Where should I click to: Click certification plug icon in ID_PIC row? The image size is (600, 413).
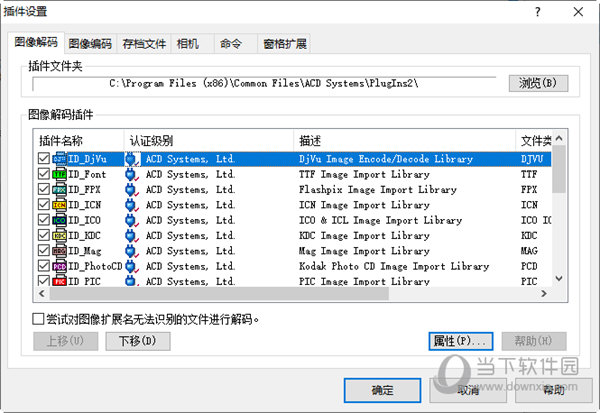coord(132,281)
